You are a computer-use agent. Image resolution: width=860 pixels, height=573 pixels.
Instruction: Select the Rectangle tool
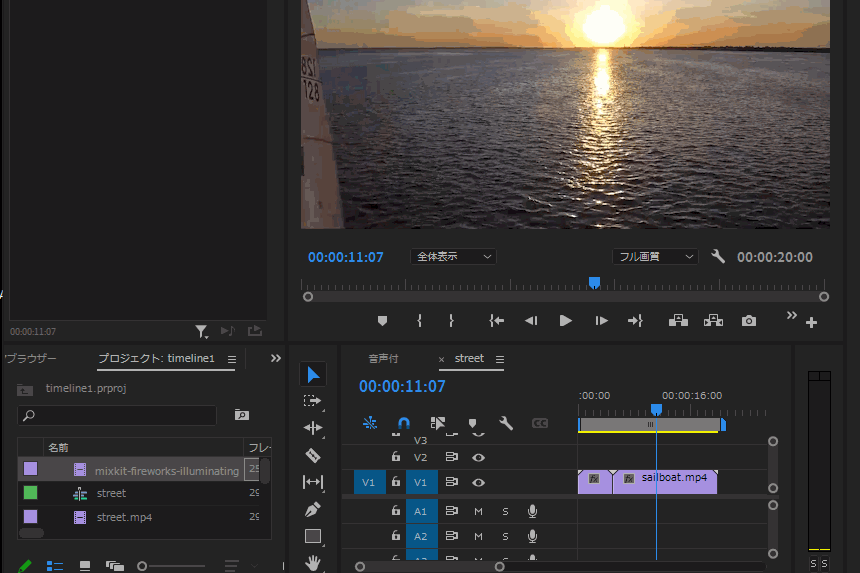pyautogui.click(x=313, y=536)
